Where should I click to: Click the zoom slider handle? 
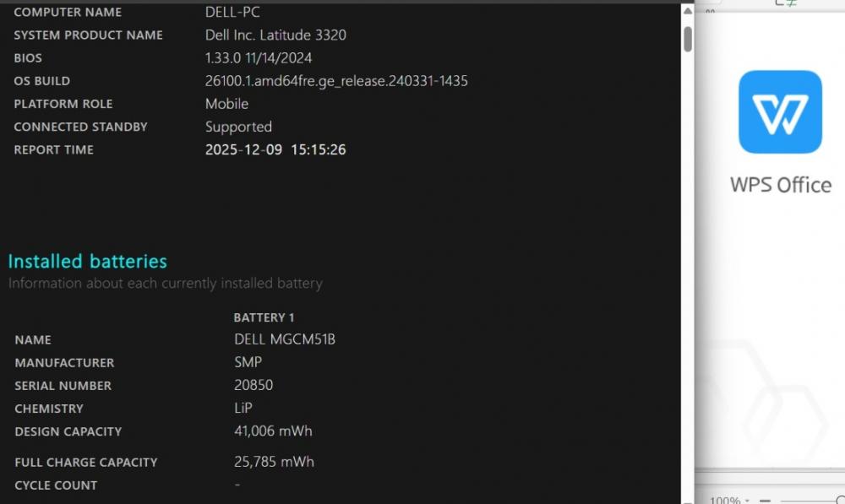click(x=841, y=501)
